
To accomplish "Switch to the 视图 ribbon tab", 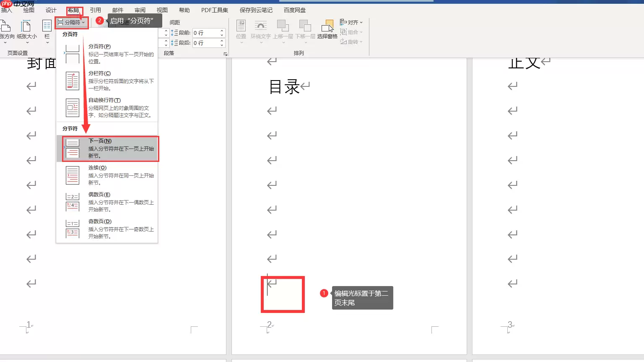I will [162, 10].
